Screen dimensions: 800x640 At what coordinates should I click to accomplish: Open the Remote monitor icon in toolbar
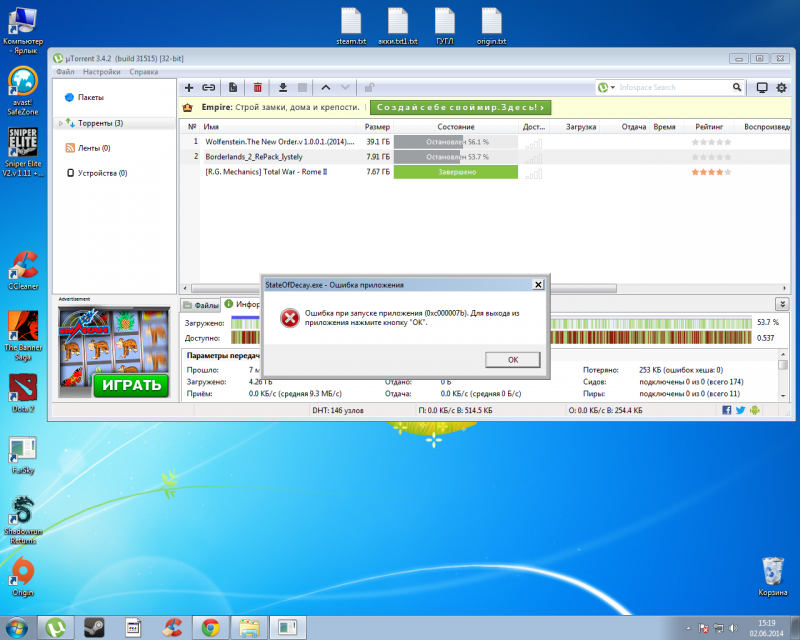click(x=762, y=88)
